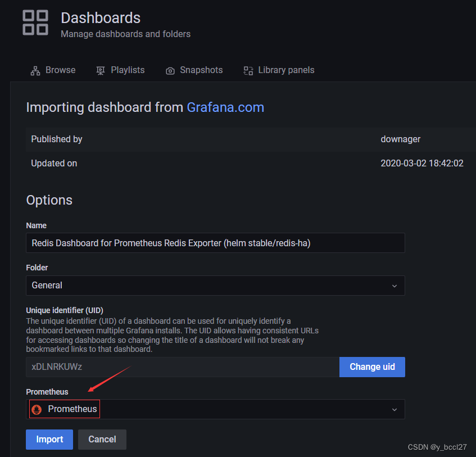Click the Change uid button

tap(372, 367)
